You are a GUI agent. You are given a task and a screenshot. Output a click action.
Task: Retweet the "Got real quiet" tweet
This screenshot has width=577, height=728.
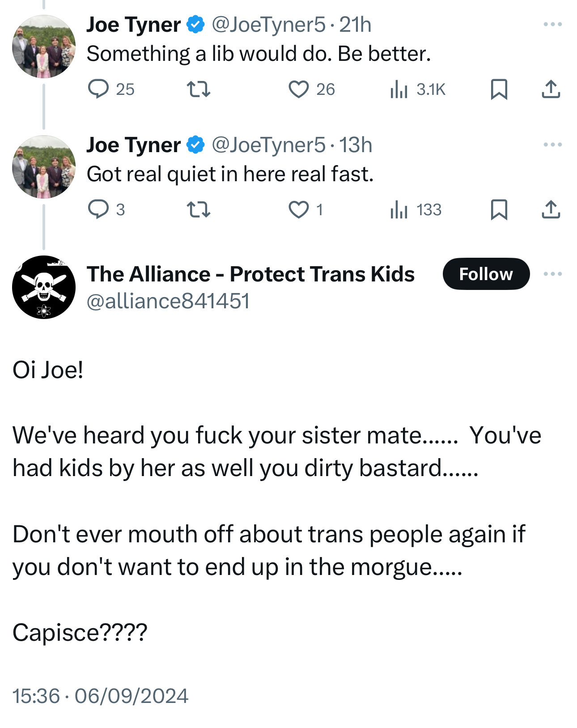point(198,209)
